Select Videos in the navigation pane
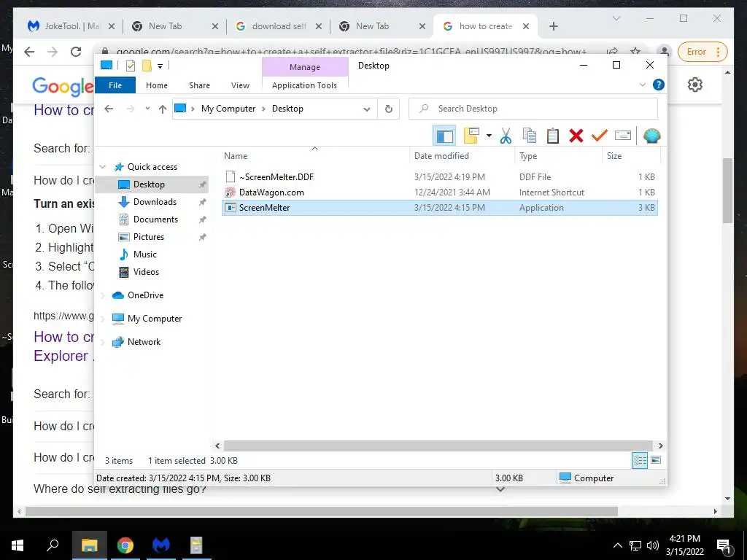Viewport: 747px width, 560px height. coord(146,272)
